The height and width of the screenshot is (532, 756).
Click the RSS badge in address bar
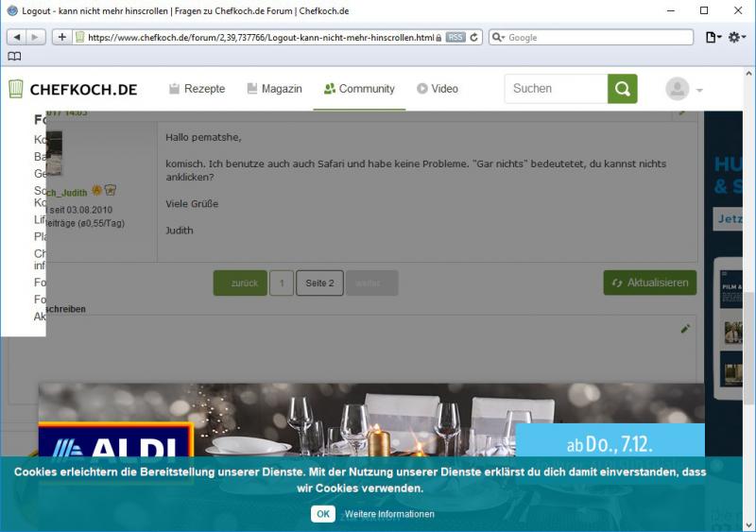[x=455, y=38]
